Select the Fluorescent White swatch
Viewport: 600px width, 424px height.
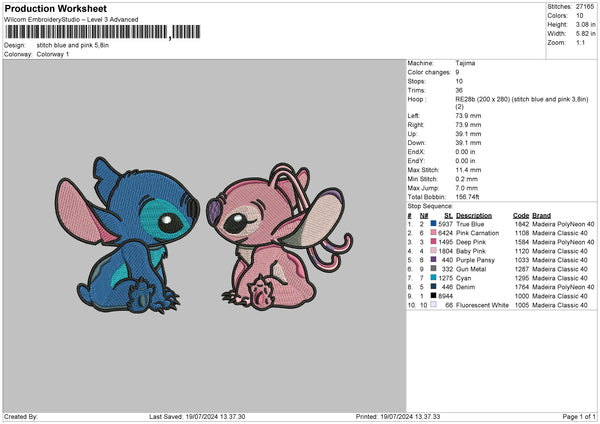pos(434,305)
